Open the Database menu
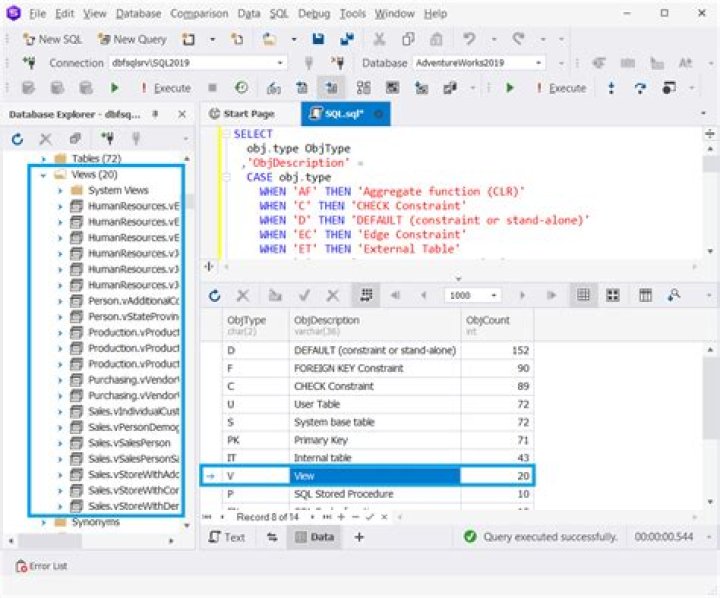Image resolution: width=720 pixels, height=598 pixels. click(x=138, y=14)
